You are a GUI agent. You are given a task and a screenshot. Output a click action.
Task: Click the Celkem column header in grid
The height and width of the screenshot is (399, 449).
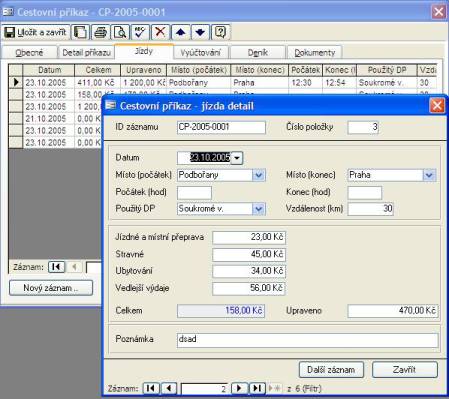pos(98,70)
